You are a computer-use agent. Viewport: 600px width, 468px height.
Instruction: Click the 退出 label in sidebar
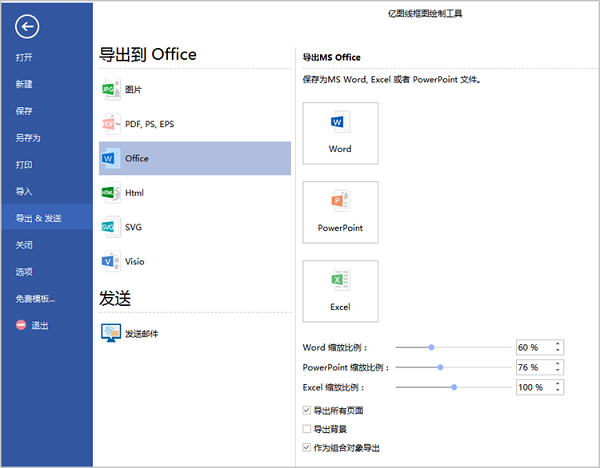pyautogui.click(x=40, y=326)
